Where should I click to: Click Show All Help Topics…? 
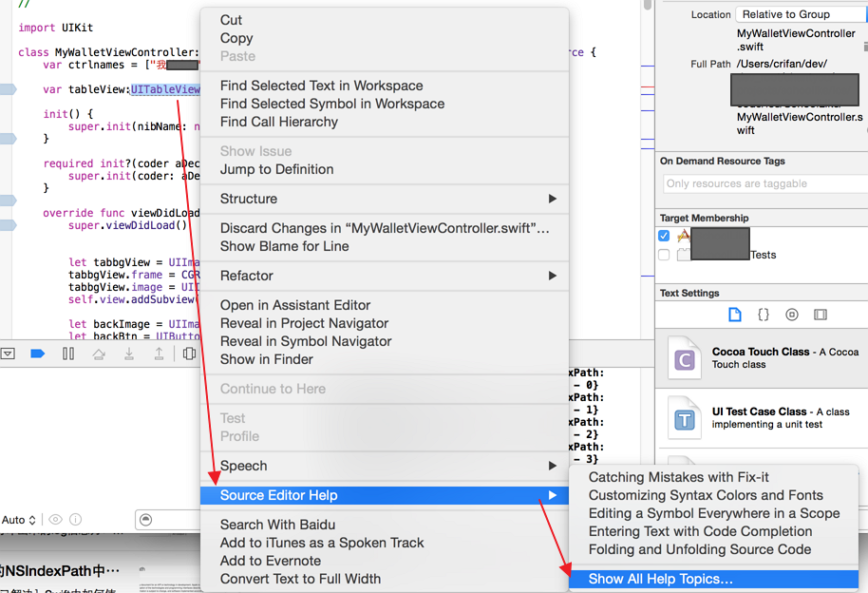click(x=713, y=579)
